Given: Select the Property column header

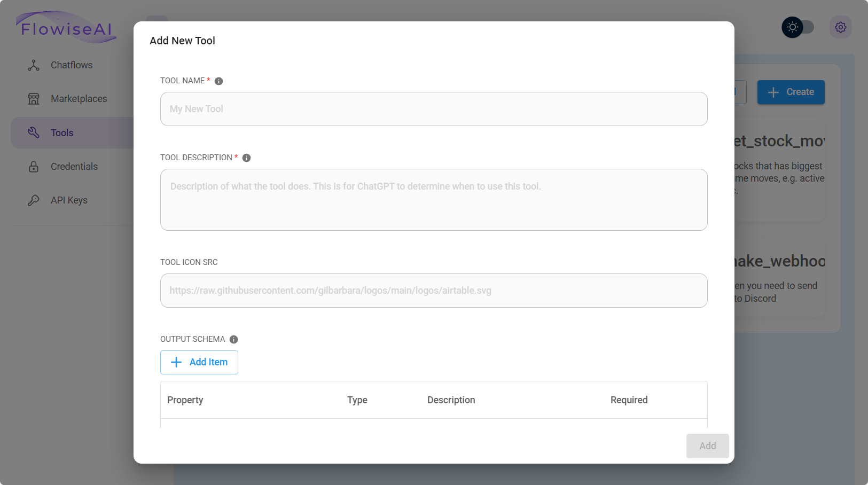Looking at the screenshot, I should [x=185, y=400].
